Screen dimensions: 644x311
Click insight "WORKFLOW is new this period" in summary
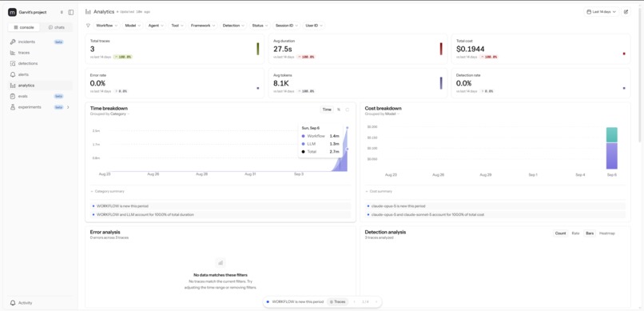click(x=221, y=206)
